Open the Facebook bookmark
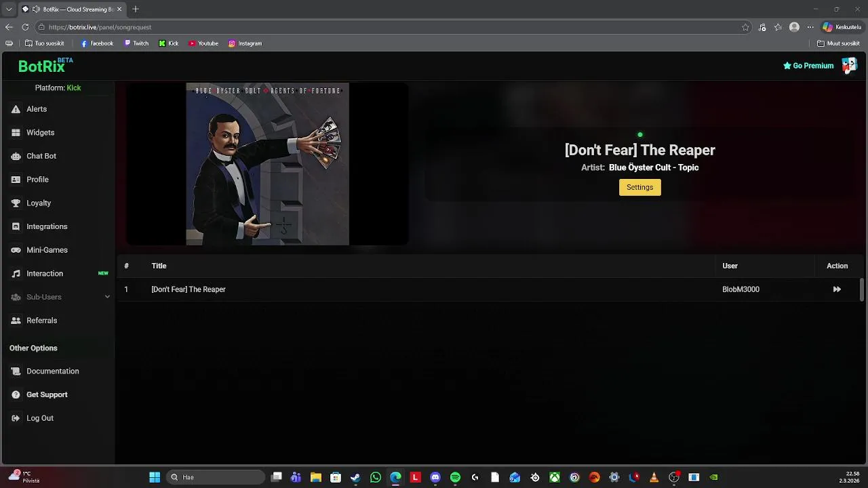This screenshot has width=868, height=488. tap(97, 43)
